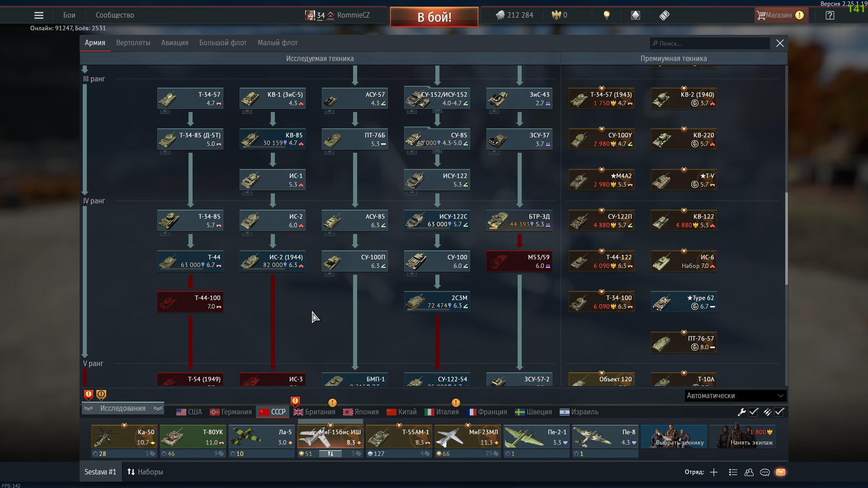Click the Поиск search field

coord(710,43)
